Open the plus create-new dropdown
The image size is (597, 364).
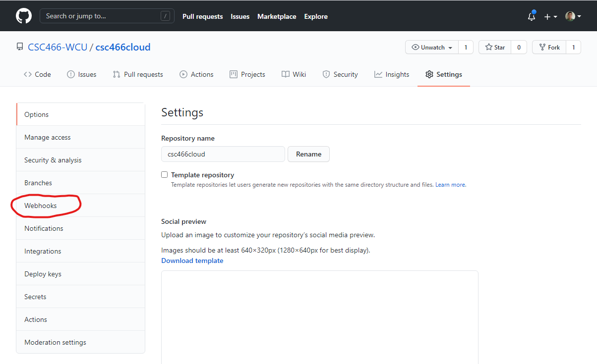coord(550,16)
